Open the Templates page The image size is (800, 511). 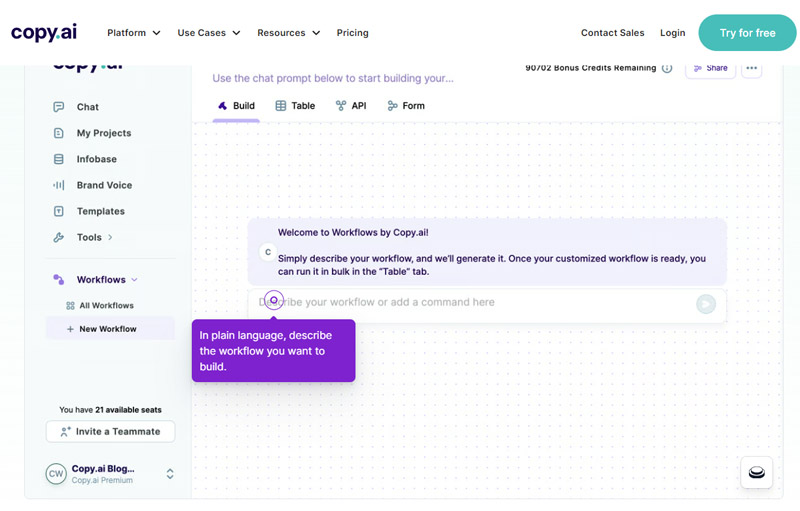100,211
